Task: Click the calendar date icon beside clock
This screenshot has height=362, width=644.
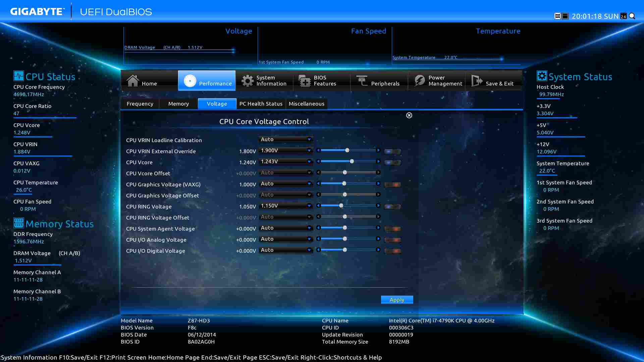Action: tap(624, 16)
